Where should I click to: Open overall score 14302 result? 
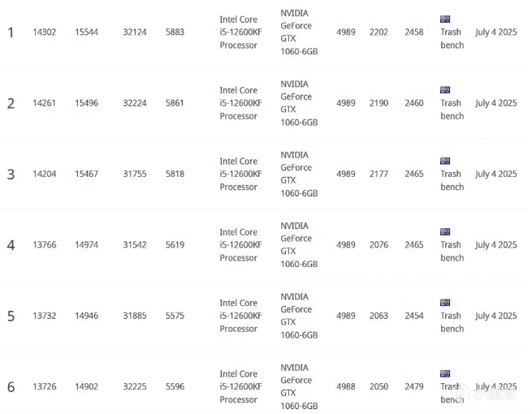[45, 32]
